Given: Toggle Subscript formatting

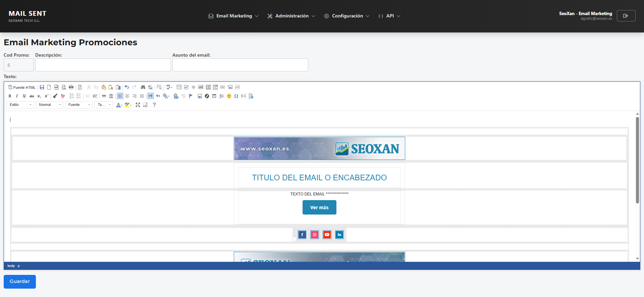Looking at the screenshot, I should tap(39, 96).
